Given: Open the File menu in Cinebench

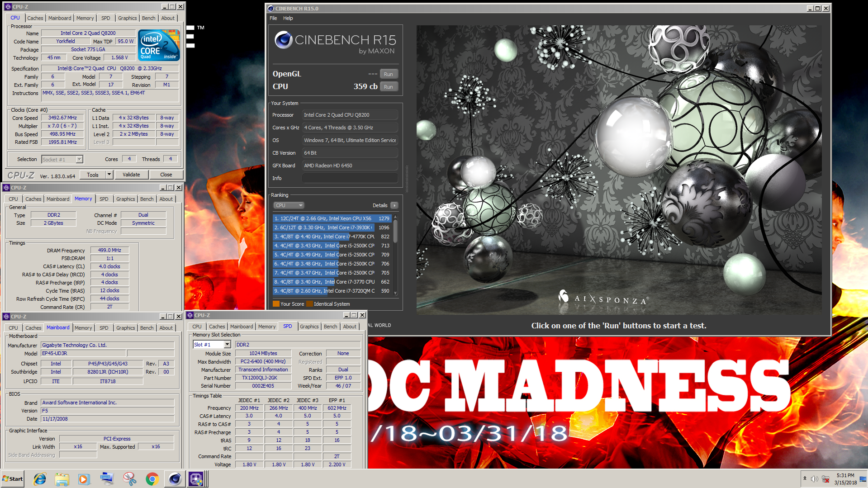Looking at the screenshot, I should tap(273, 18).
